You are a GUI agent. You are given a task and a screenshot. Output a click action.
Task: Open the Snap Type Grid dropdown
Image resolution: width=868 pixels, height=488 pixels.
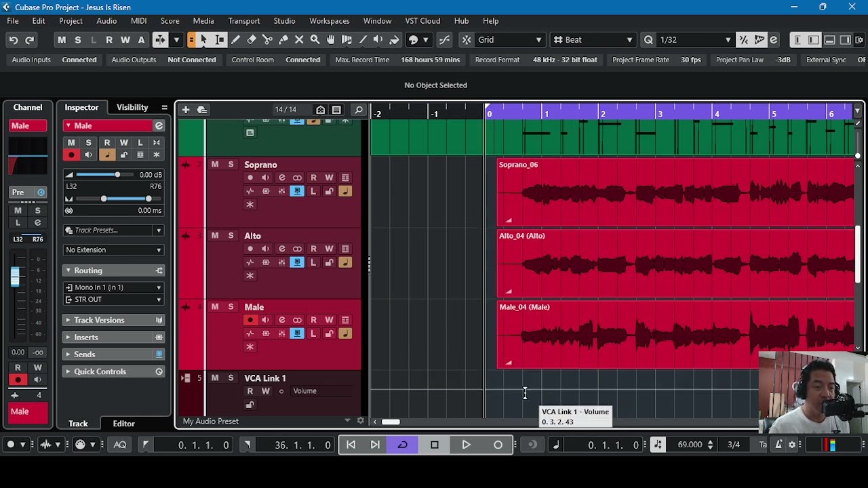pyautogui.click(x=510, y=40)
